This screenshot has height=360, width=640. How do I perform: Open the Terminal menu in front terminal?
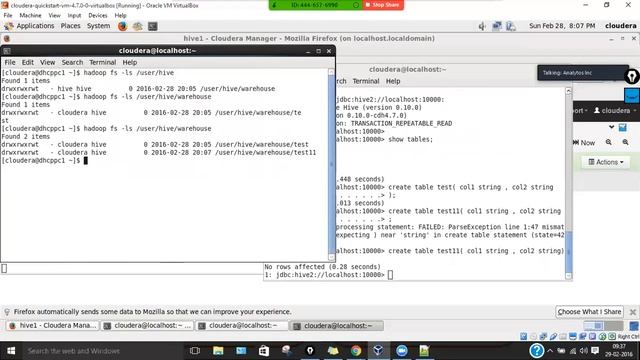coord(102,62)
